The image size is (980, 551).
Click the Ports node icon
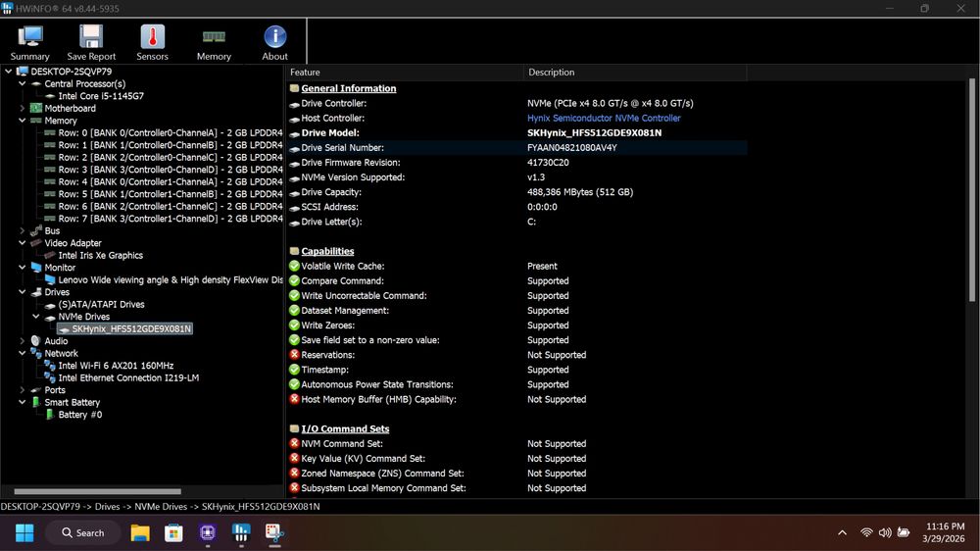pyautogui.click(x=35, y=389)
